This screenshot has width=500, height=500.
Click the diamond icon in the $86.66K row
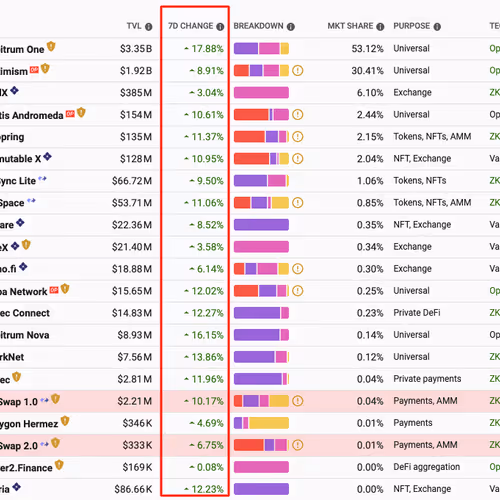coord(17,487)
